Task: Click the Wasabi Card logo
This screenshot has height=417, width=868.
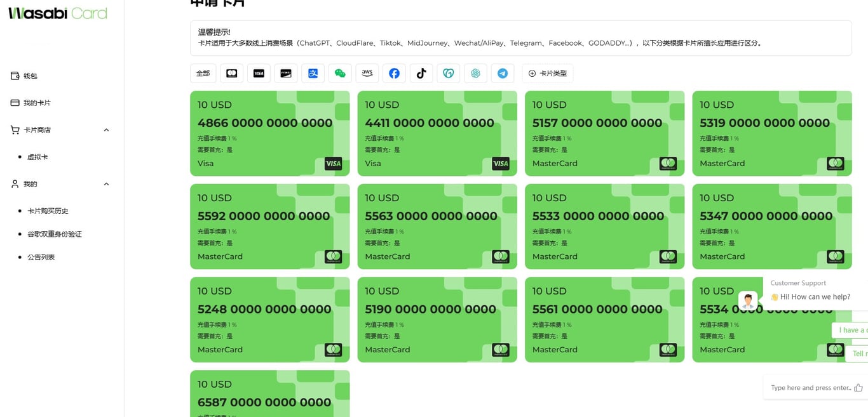Action: click(x=58, y=13)
